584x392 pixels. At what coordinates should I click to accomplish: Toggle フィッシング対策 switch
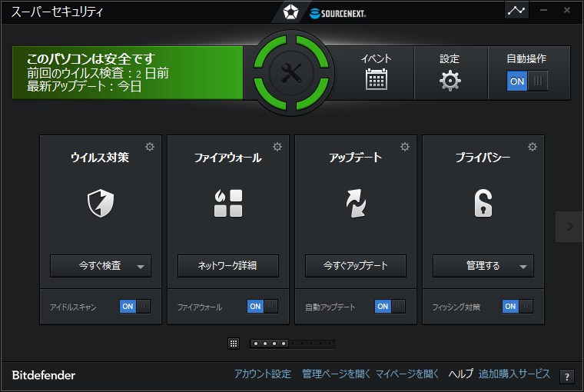tap(517, 306)
